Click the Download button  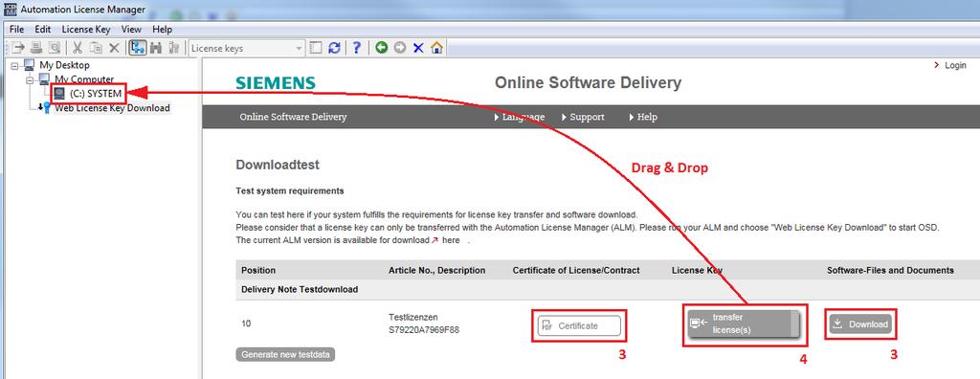coord(860,323)
